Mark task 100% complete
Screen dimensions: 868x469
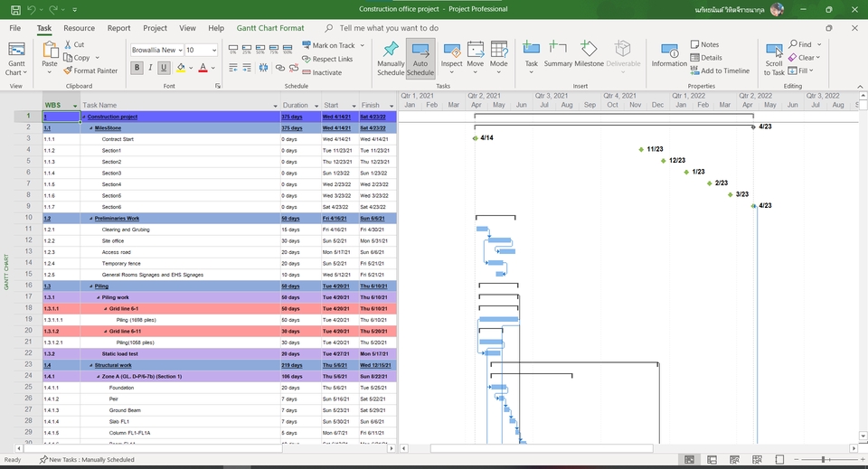tap(288, 49)
